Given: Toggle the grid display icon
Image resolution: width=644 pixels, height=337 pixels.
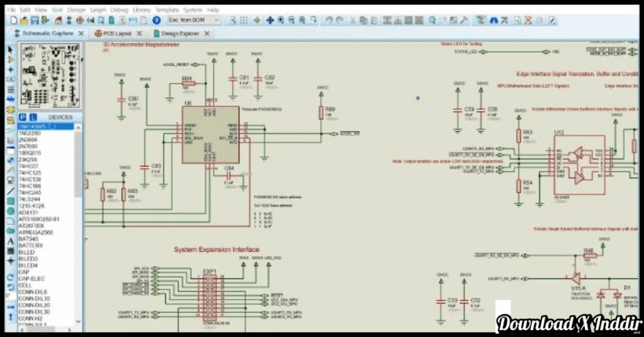Looking at the screenshot, I should tap(245, 20).
